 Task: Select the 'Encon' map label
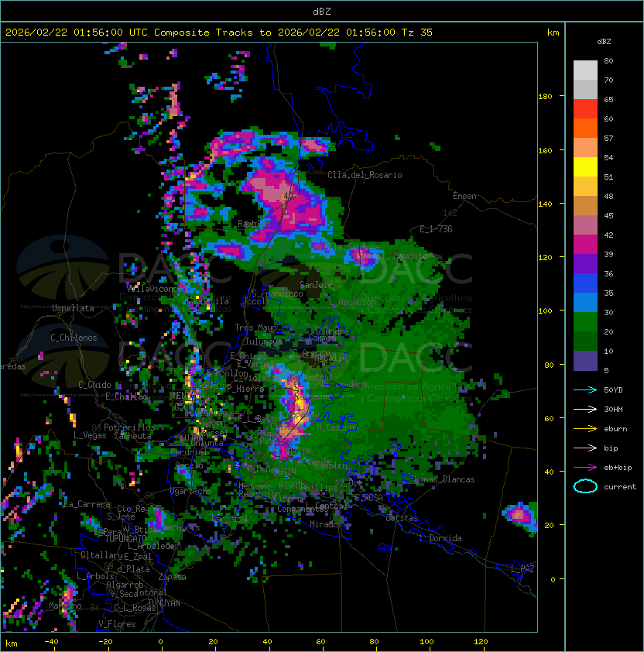[464, 196]
